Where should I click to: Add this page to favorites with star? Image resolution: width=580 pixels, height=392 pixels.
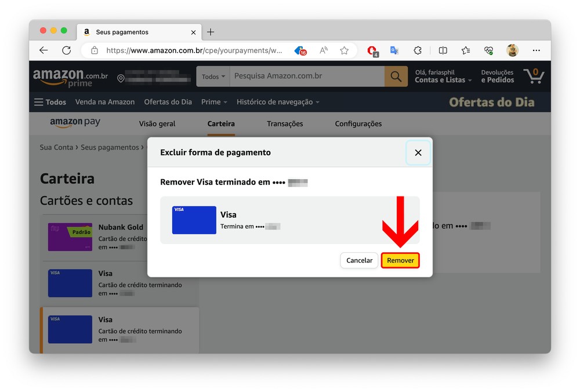[x=345, y=50]
